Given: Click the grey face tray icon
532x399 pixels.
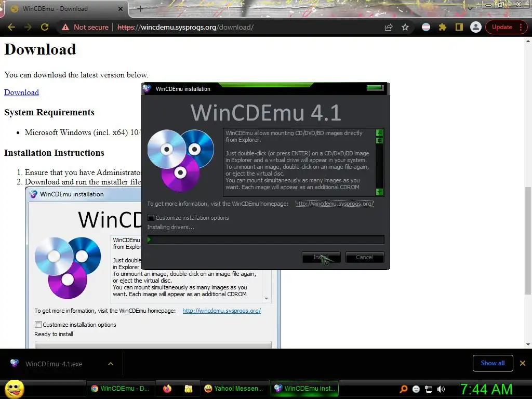Looking at the screenshot, I should coord(416,389).
